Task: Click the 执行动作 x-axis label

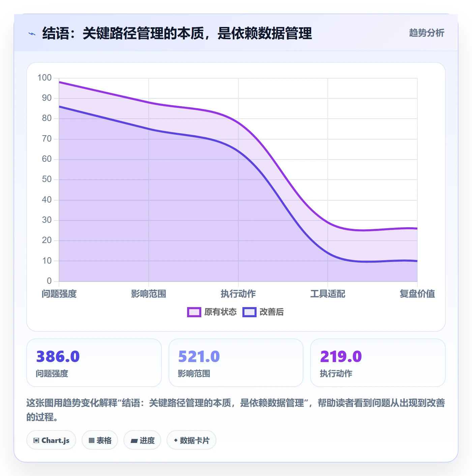Action: click(x=238, y=294)
